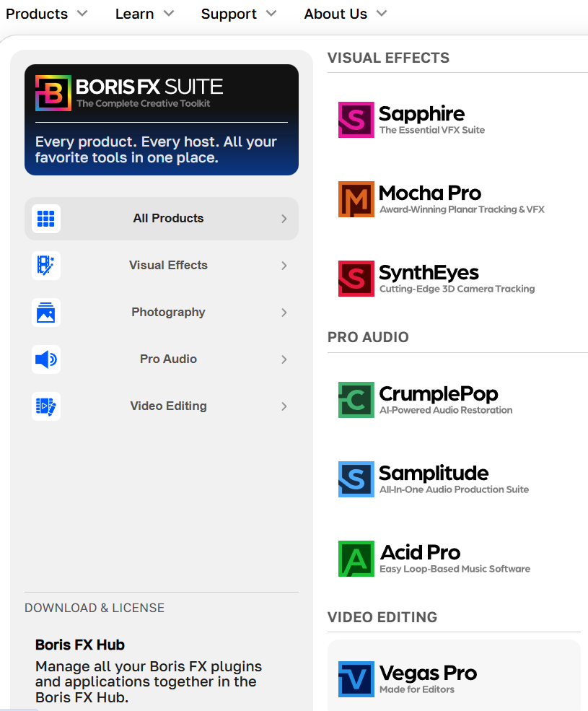The height and width of the screenshot is (711, 588).
Task: Click the pink Sapphire S logo
Action: click(x=356, y=120)
